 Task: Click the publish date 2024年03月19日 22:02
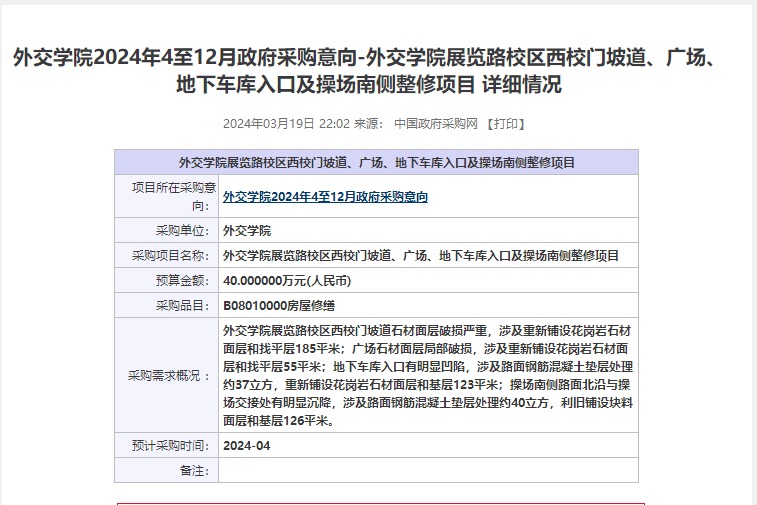[285, 124]
